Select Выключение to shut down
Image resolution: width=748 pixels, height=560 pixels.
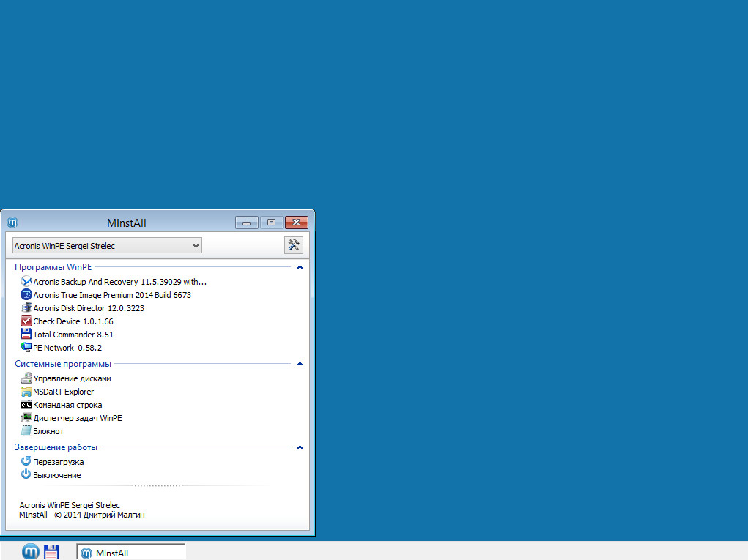[x=56, y=475]
